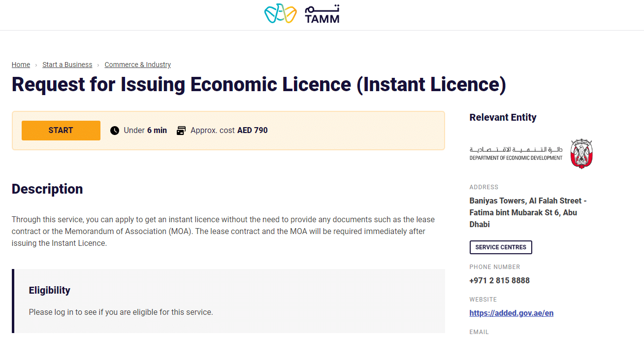
Task: Navigate to Commerce & Industry breadcrumb
Action: click(x=137, y=65)
